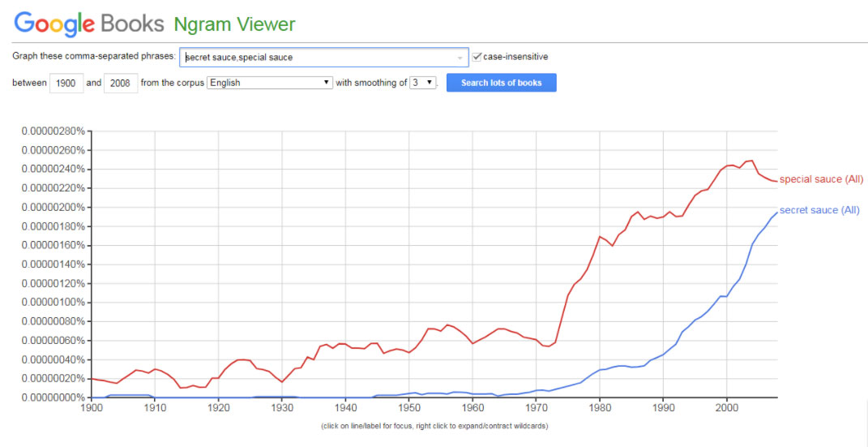Expand the phrases field suggestion arrow
Screen dimensions: 868x447
[460, 58]
